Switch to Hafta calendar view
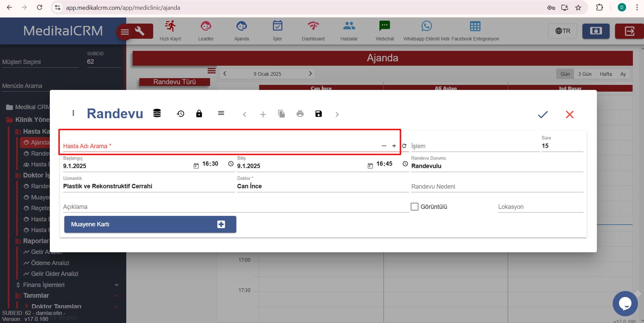The width and height of the screenshot is (644, 323). 606,74
